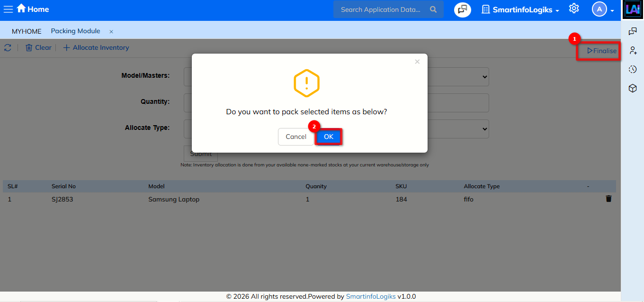
Task: Open the settings gear icon
Action: [x=574, y=9]
